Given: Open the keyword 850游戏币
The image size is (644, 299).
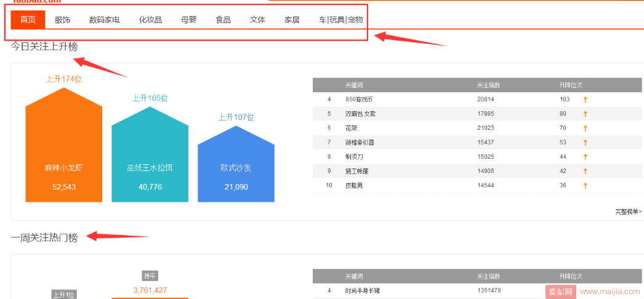Looking at the screenshot, I should 359,99.
